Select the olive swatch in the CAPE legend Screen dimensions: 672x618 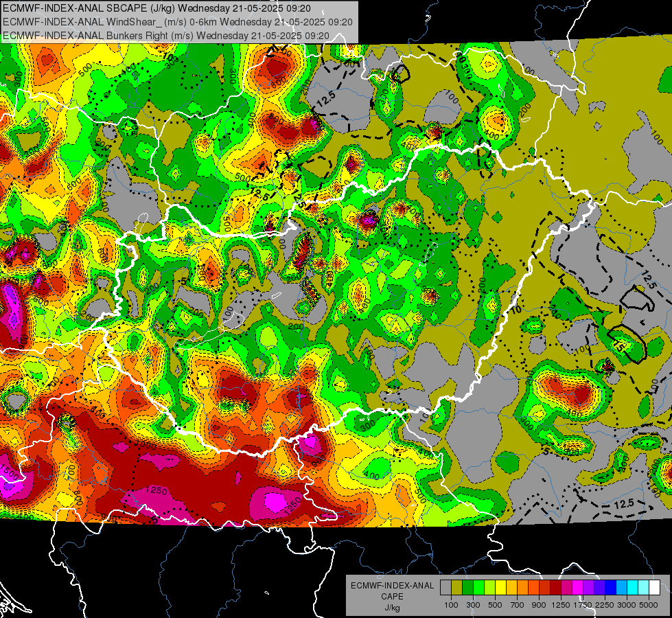(457, 588)
